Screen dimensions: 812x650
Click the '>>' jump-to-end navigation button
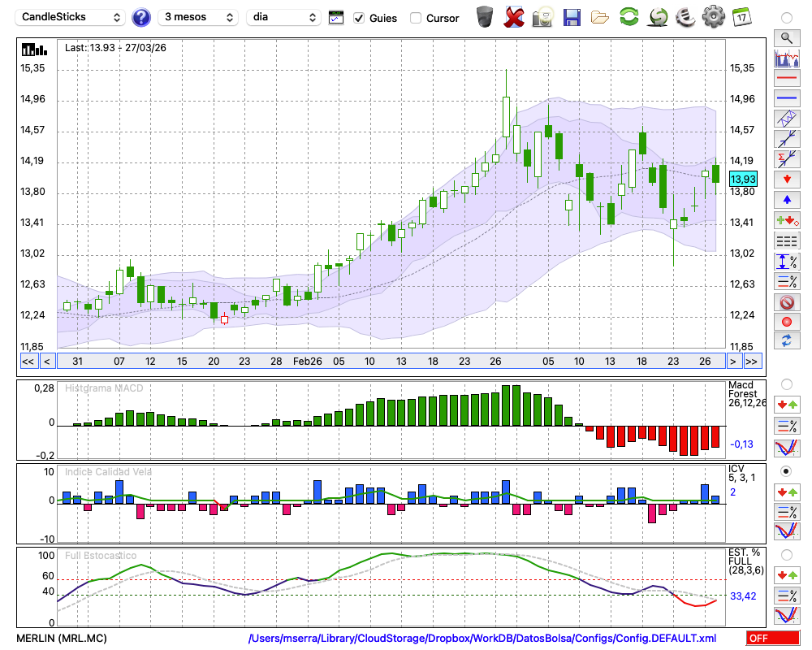(x=752, y=362)
